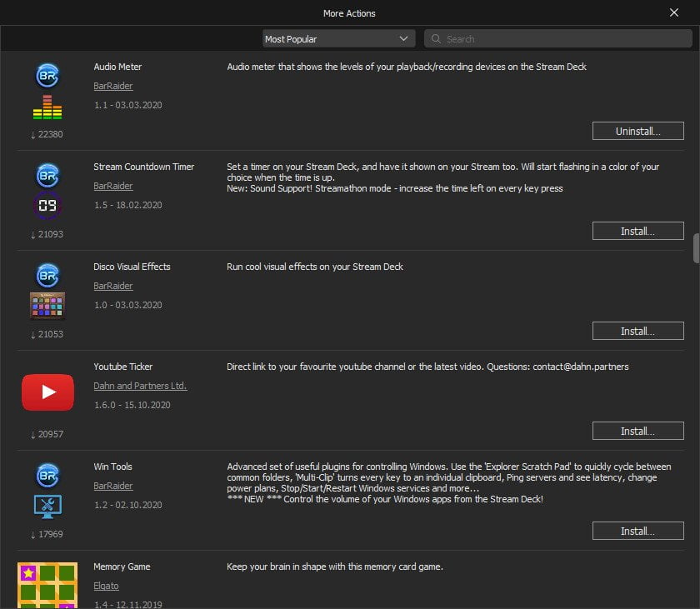Click the 21053 download count
Viewport: 700px width, 609px height.
[47, 334]
